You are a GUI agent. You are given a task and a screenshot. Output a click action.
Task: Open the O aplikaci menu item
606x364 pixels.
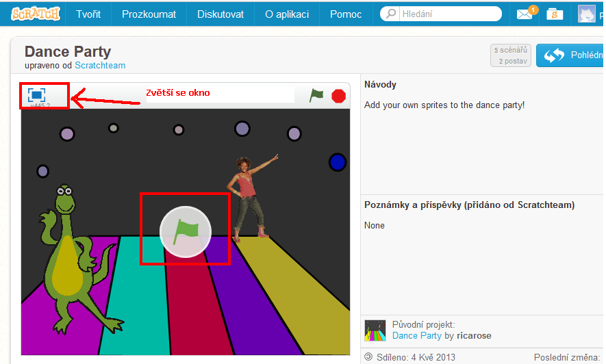[287, 14]
